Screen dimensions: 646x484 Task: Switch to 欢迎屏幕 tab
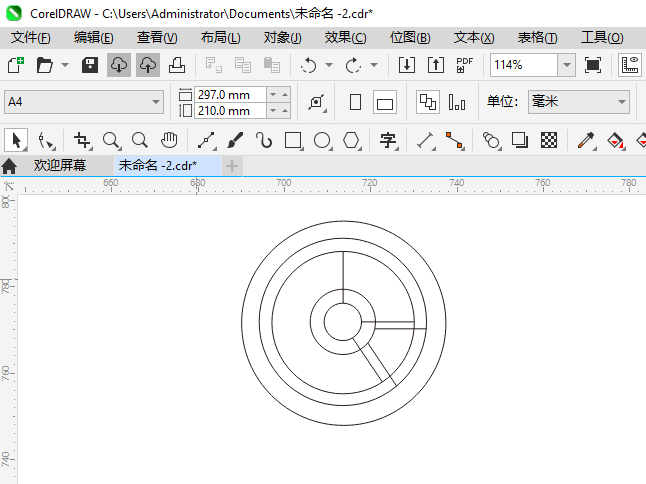(60, 166)
